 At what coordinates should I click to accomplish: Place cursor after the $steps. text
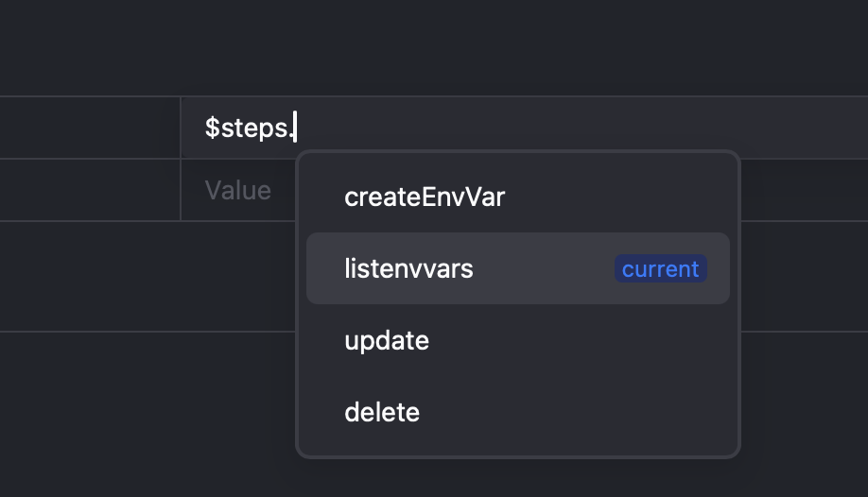[x=295, y=128]
